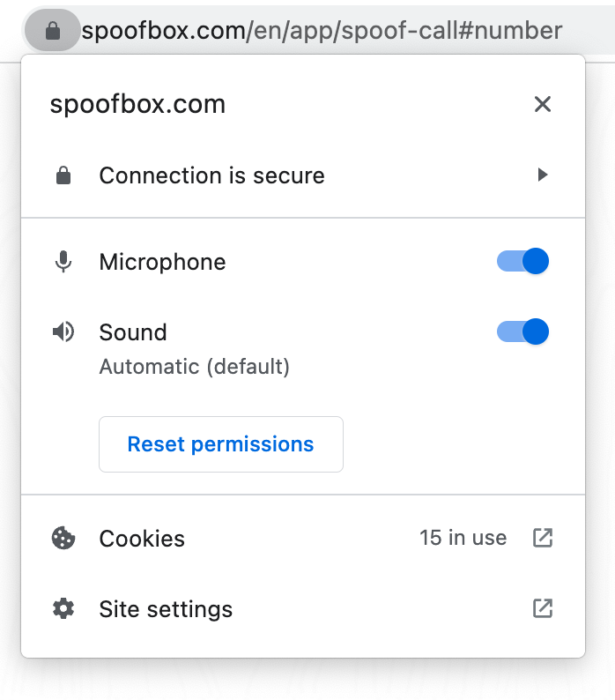Click the Automatic (default) sound status text
Screen dimensions: 615x700
point(194,366)
